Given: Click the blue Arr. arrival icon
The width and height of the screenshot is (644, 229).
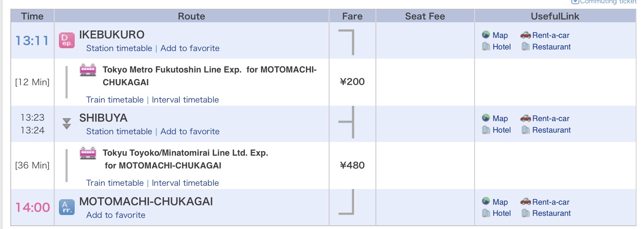Looking at the screenshot, I should [x=66, y=207].
